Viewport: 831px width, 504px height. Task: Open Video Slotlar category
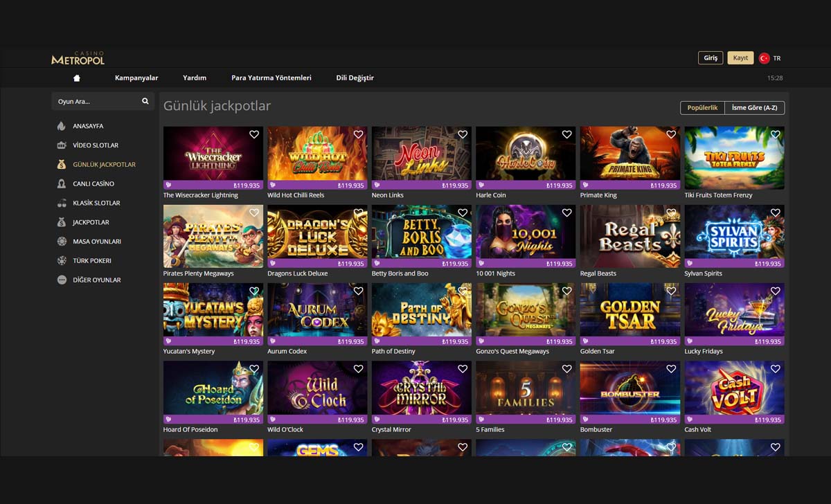click(96, 145)
